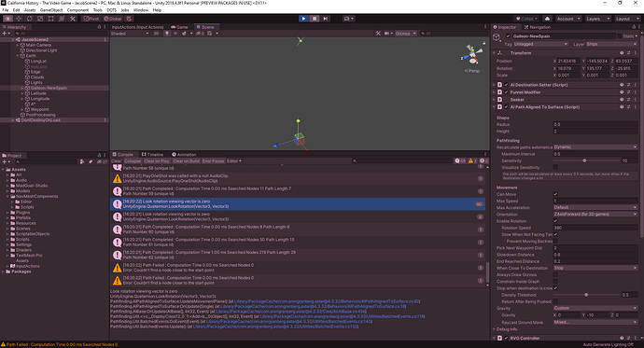Image resolution: width=644 pixels, height=348 pixels.
Task: Toggle error messages count in Console
Action: click(x=483, y=160)
